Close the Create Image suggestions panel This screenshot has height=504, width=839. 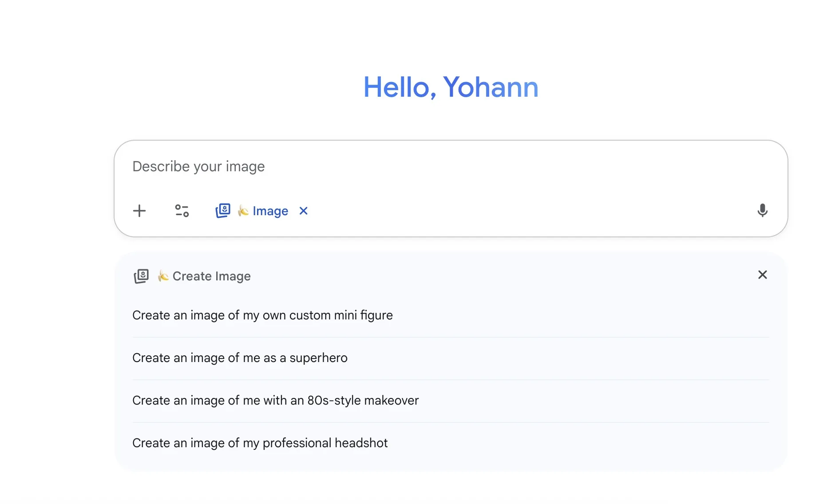(762, 275)
